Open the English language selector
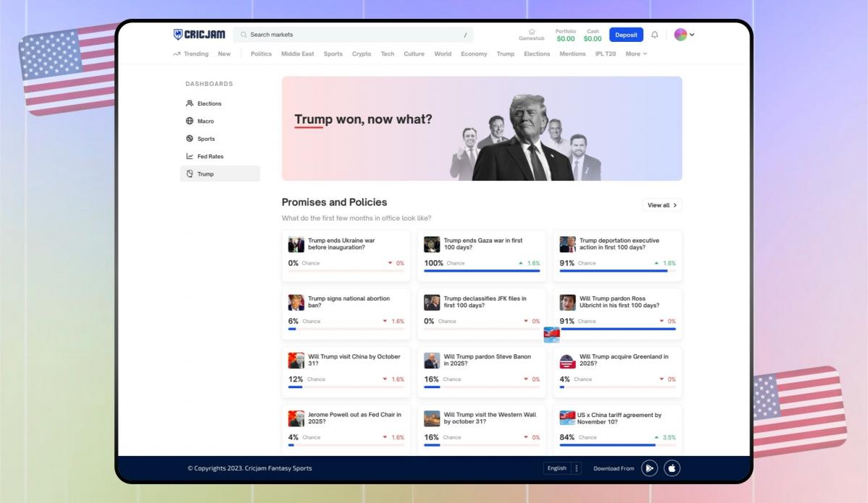868x503 pixels. pyautogui.click(x=562, y=468)
